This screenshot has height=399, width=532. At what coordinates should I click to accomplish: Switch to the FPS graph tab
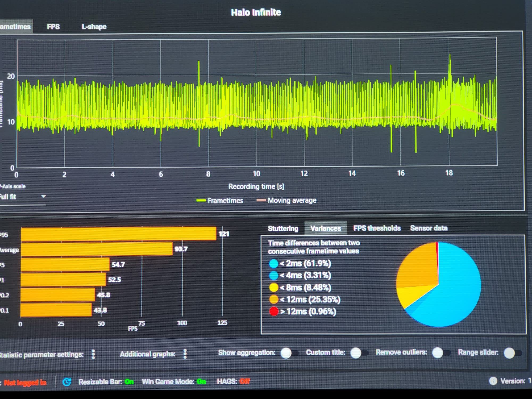pyautogui.click(x=53, y=27)
